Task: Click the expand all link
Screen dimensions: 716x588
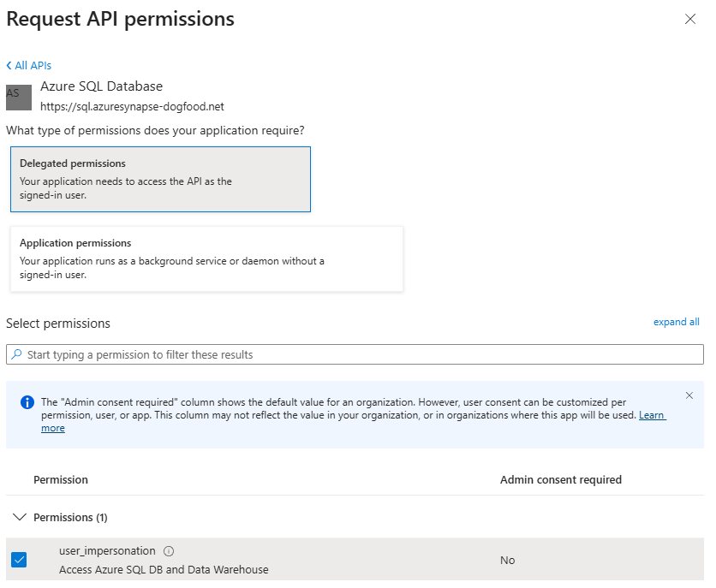Action: pyautogui.click(x=676, y=322)
